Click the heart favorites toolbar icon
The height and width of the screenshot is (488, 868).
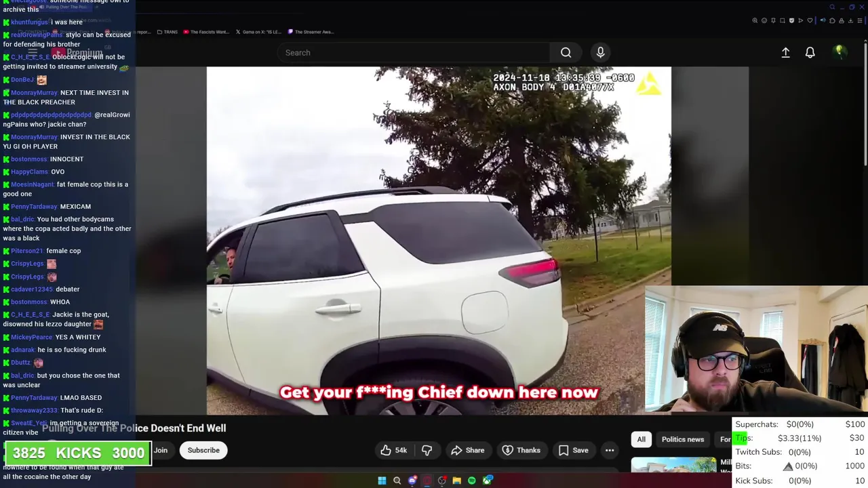click(810, 20)
